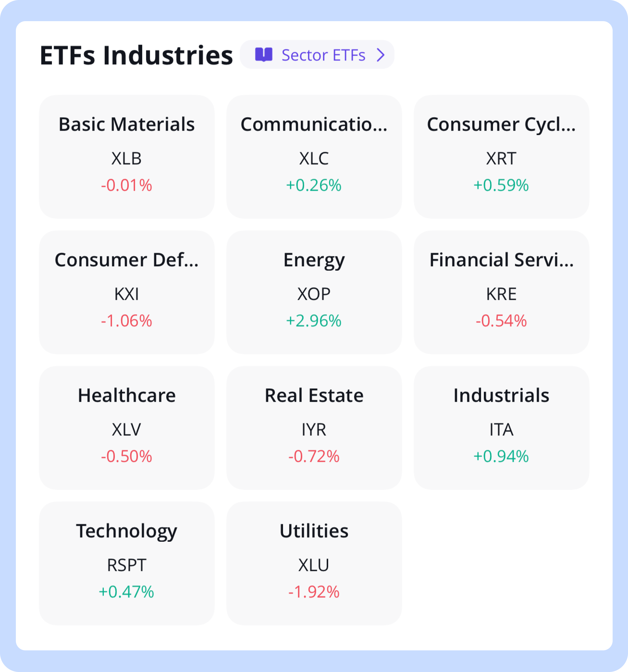Select the Energy XOP card
Screen dimensions: 628x672
tap(314, 292)
